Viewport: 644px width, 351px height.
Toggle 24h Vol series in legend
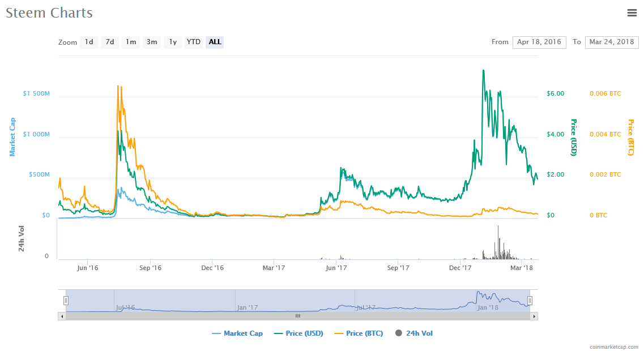point(414,333)
